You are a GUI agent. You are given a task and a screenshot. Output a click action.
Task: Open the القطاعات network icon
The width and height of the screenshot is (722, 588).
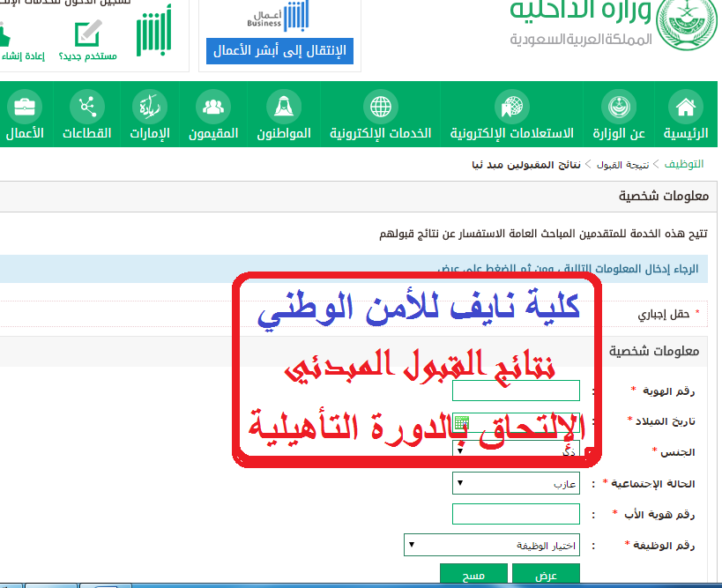pos(87,107)
